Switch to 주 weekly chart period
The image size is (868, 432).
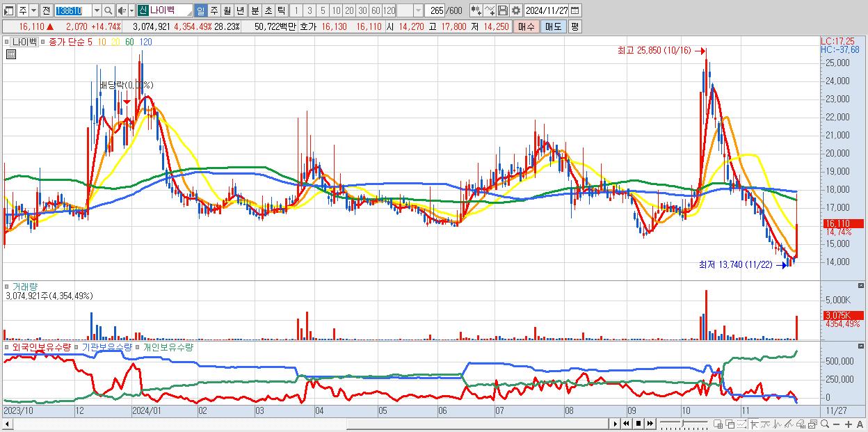[214, 10]
